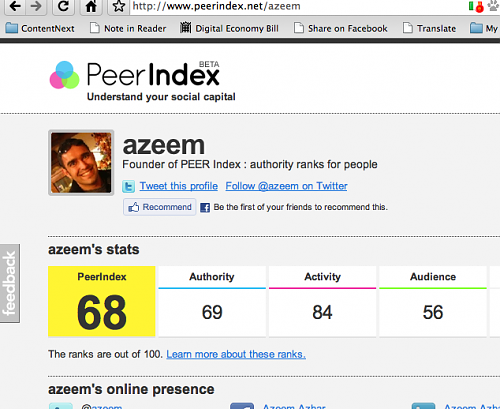This screenshot has width=500, height=409.
Task: Click the address bar showing peerindex.net/azeem
Action: [297, 6]
